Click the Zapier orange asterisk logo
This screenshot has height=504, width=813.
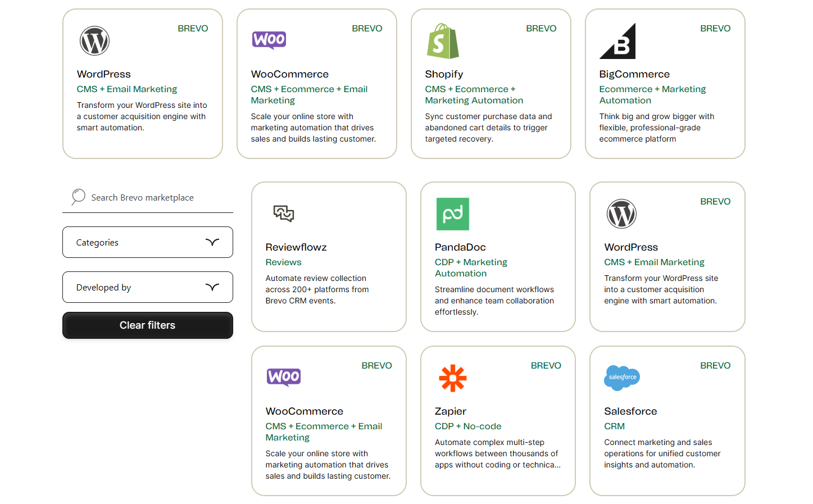coord(453,378)
